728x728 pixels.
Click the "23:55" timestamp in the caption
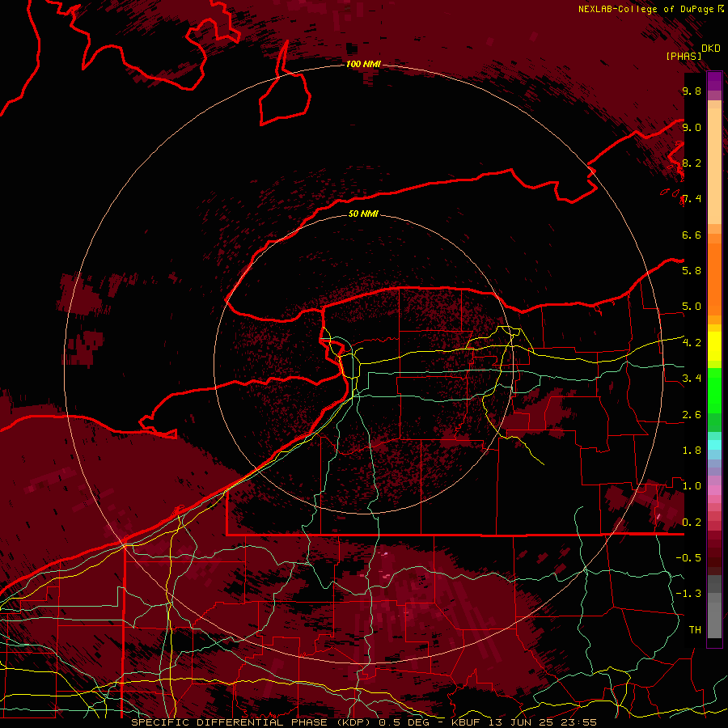click(578, 722)
